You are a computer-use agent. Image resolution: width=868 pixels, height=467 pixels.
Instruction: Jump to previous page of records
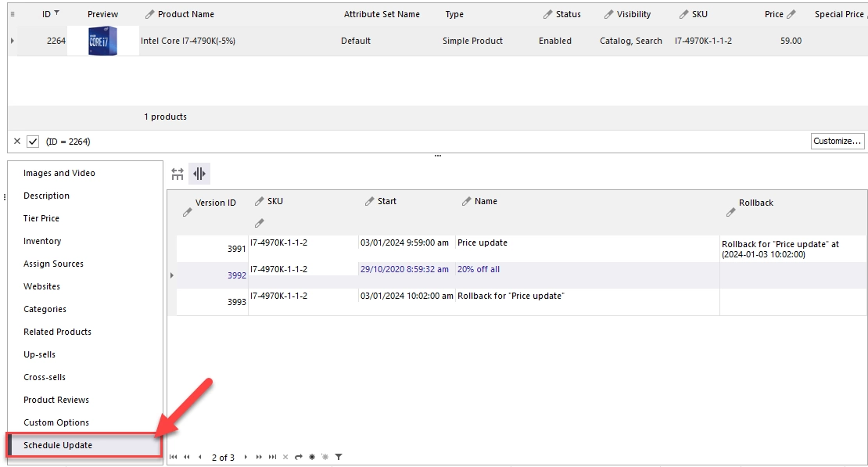pyautogui.click(x=187, y=457)
